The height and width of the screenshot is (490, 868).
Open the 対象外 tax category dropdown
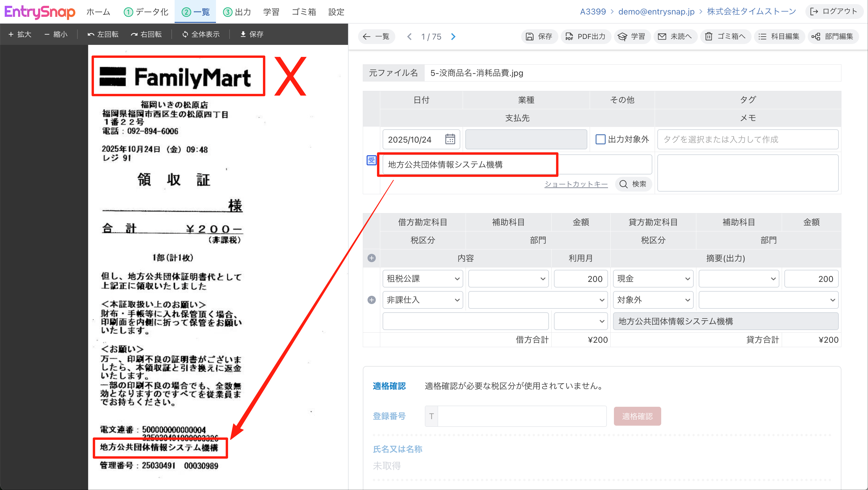653,300
